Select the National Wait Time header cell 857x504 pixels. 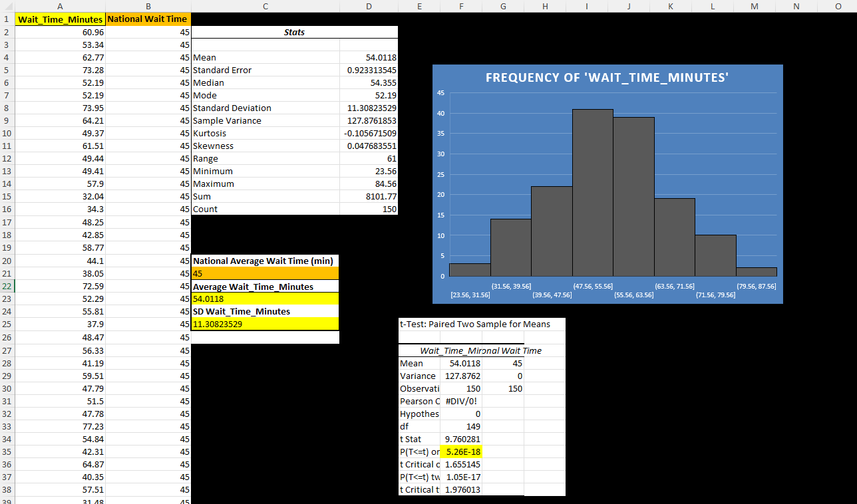148,19
